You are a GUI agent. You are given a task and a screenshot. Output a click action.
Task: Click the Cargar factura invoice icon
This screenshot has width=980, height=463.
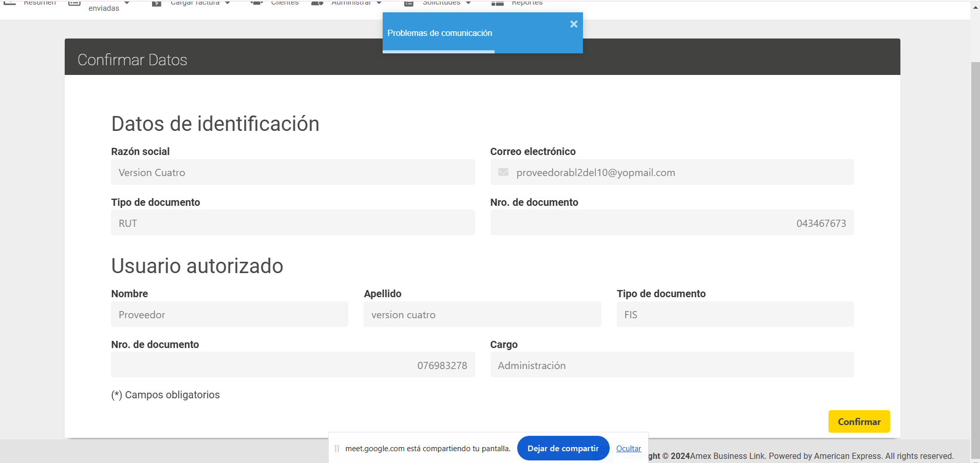pyautogui.click(x=157, y=3)
